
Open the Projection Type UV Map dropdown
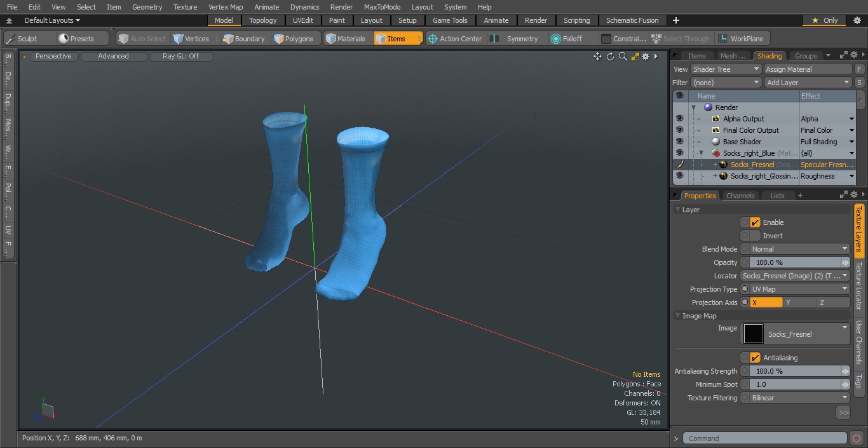tap(799, 289)
